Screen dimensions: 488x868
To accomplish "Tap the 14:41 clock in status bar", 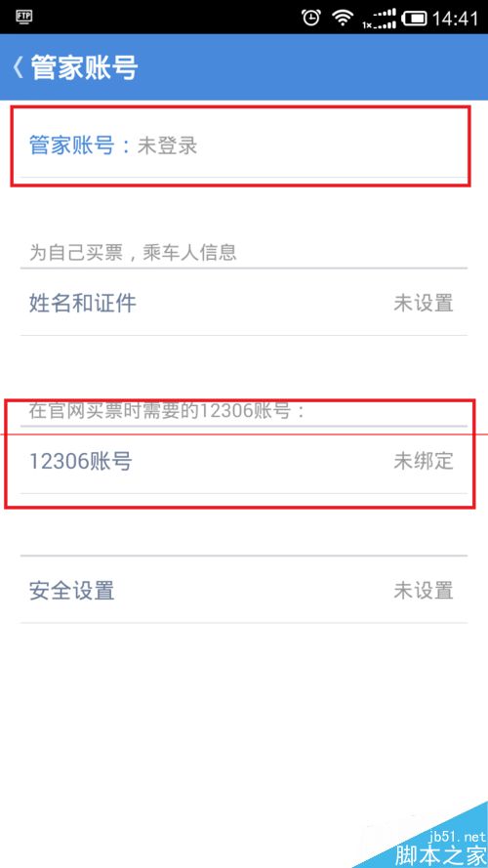I will click(454, 19).
